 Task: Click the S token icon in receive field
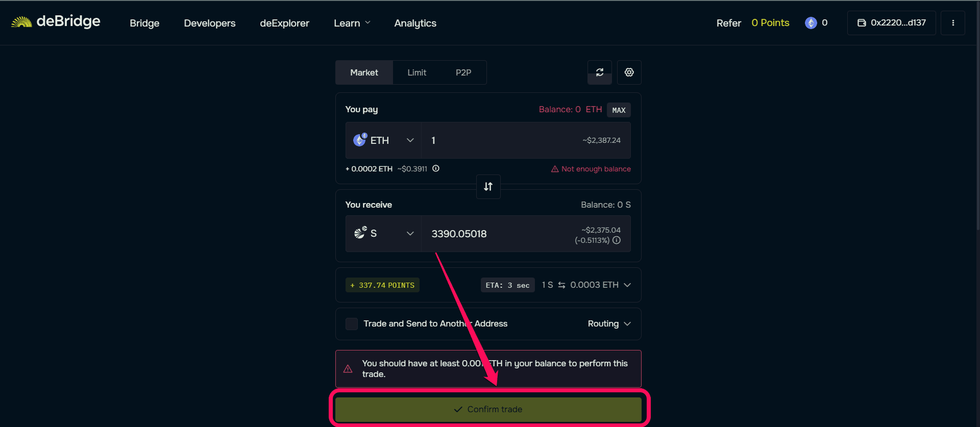click(x=360, y=233)
